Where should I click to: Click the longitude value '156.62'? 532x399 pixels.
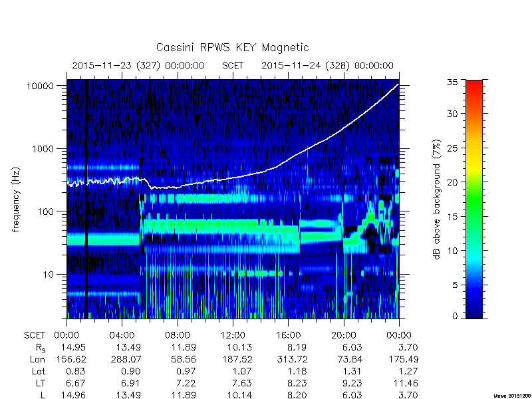point(70,359)
